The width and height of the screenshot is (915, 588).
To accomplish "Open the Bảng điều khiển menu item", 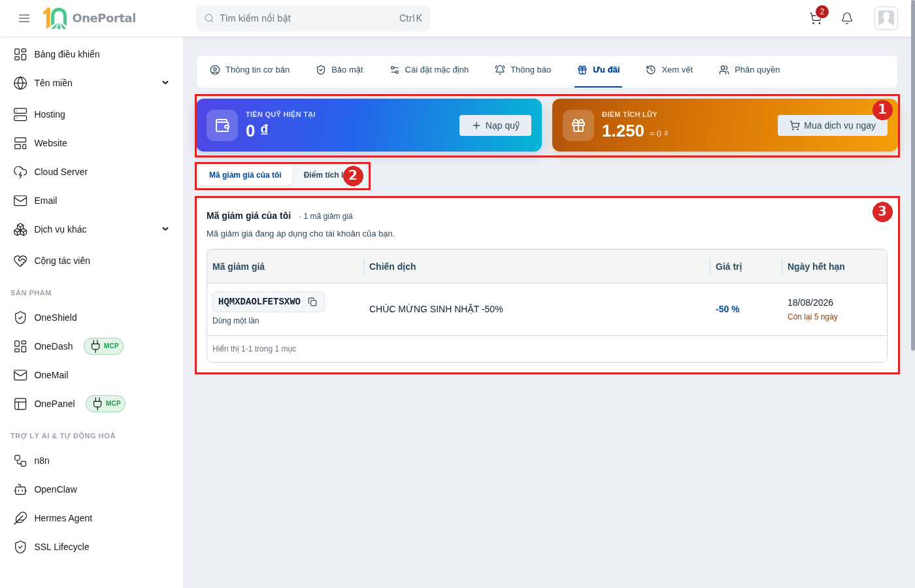I will click(x=91, y=54).
